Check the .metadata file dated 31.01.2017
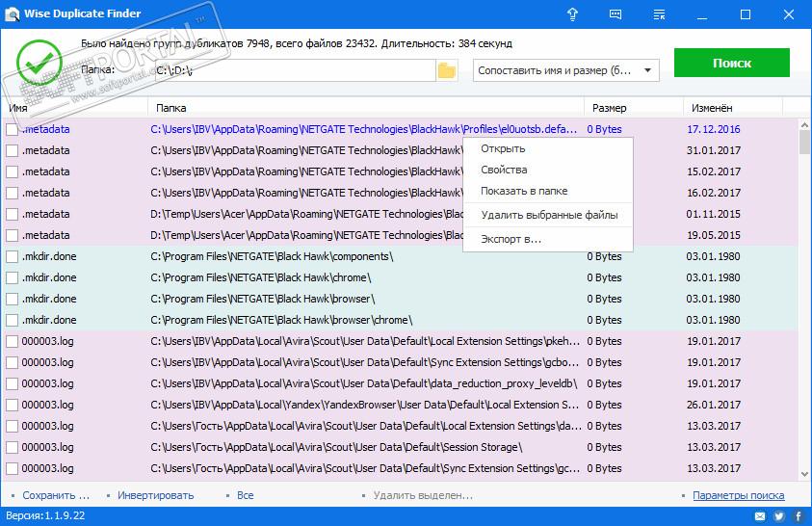 [12, 150]
